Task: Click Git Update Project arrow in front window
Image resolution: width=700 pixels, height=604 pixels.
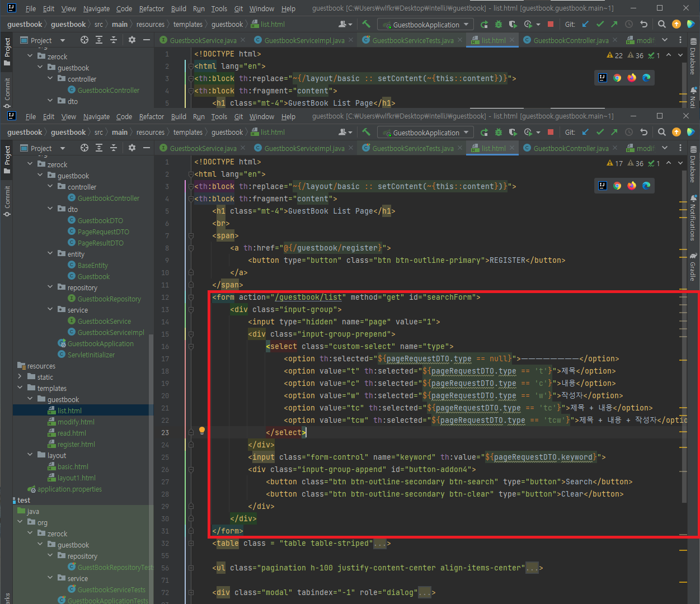Action: (585, 133)
